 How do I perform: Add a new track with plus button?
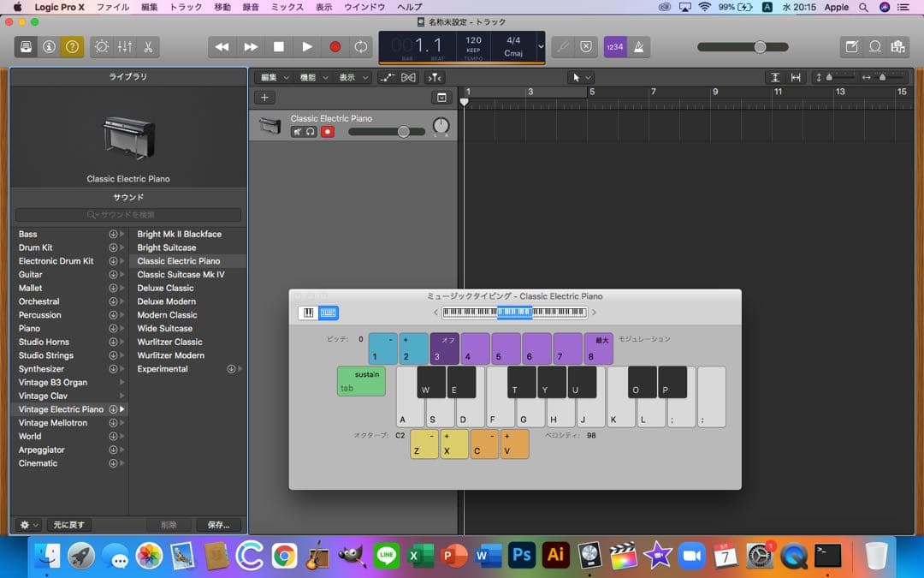tap(265, 98)
